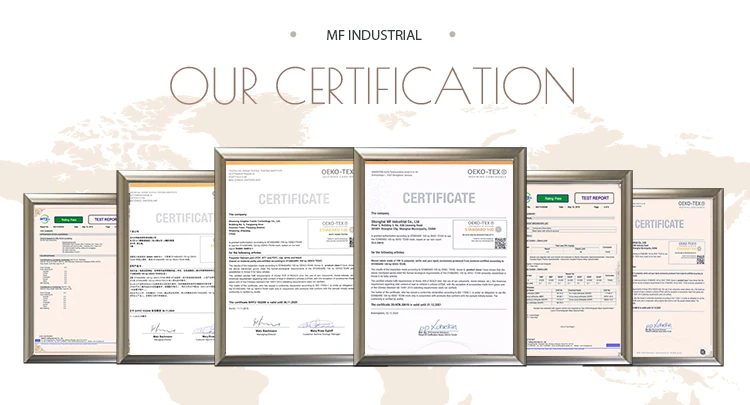Click green Rating Pass badge on right-side report
Screen dimensions: 750x405
[x=553, y=198]
